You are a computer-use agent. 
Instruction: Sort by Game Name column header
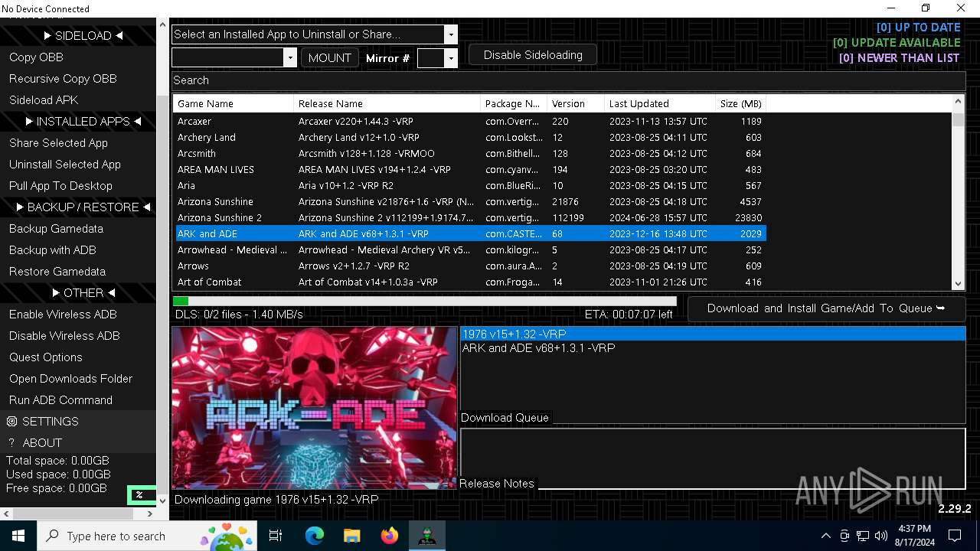(234, 103)
